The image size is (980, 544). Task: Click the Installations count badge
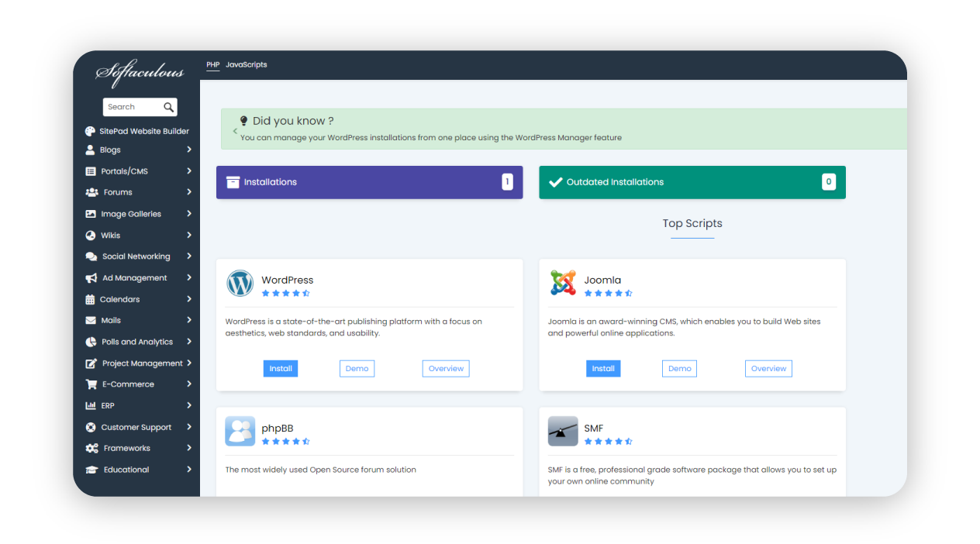(507, 182)
